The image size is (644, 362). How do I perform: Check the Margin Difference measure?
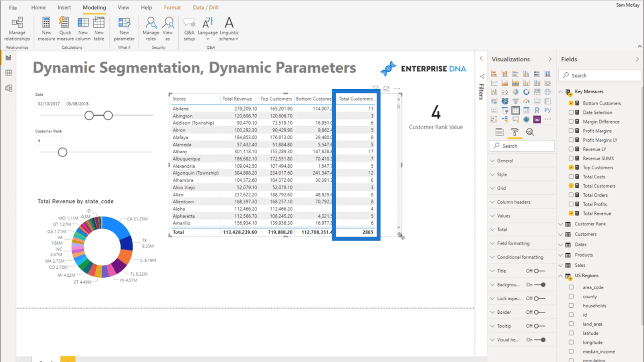(x=571, y=121)
